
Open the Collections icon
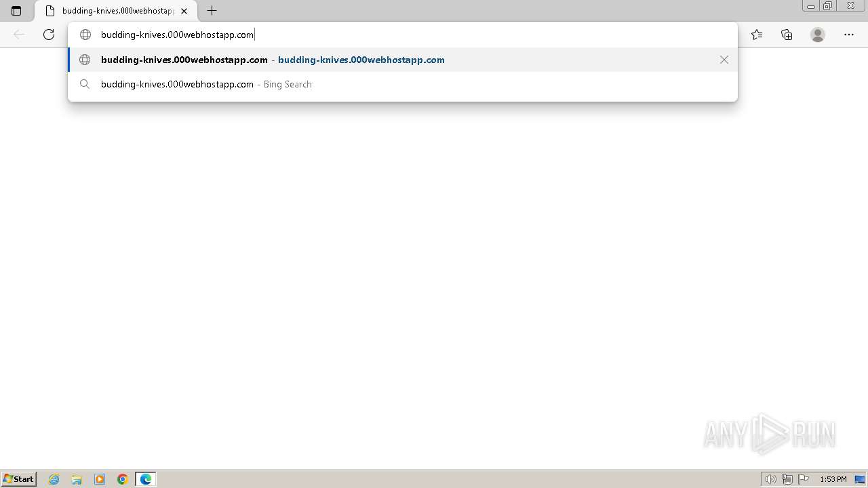787,35
